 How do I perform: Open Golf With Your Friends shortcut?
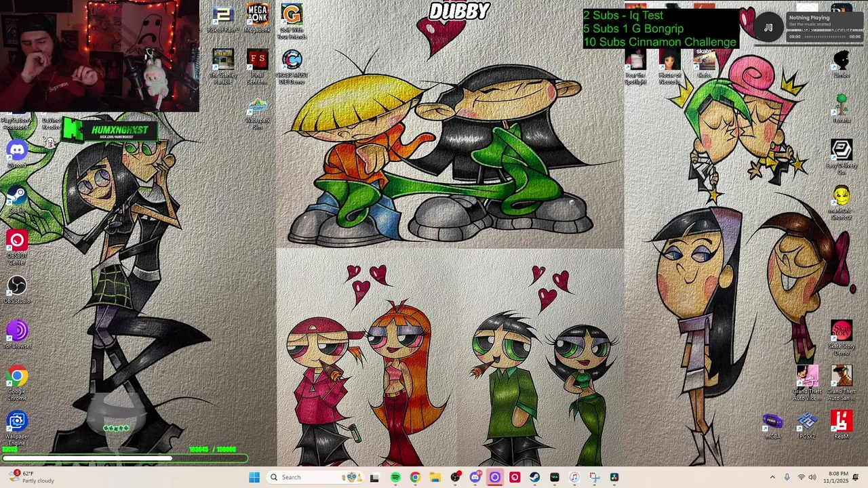click(292, 22)
